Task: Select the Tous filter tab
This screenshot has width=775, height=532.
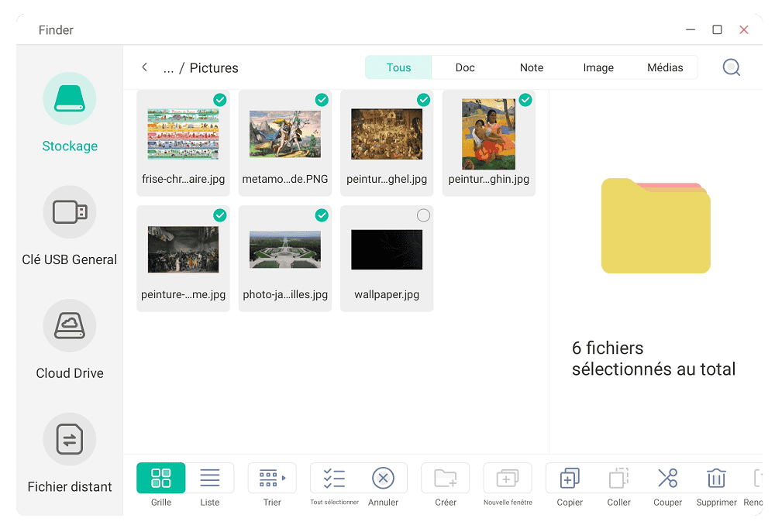Action: (398, 67)
